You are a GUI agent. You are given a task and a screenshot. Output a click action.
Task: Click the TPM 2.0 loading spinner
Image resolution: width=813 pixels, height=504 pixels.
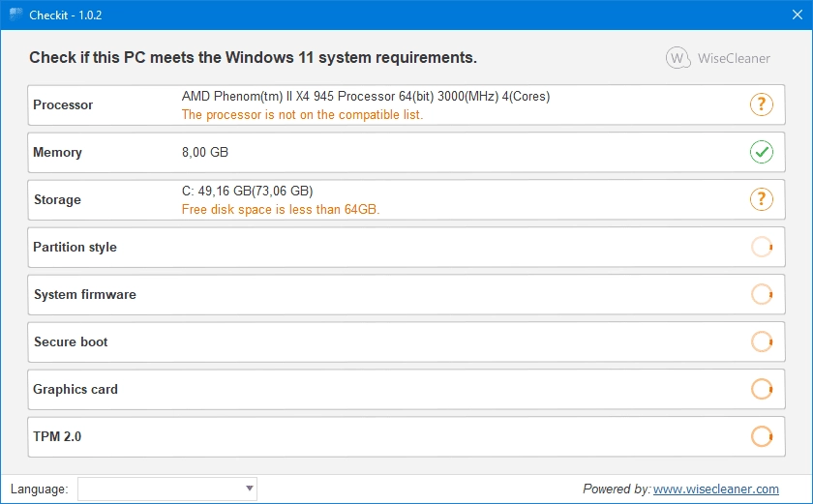[762, 436]
